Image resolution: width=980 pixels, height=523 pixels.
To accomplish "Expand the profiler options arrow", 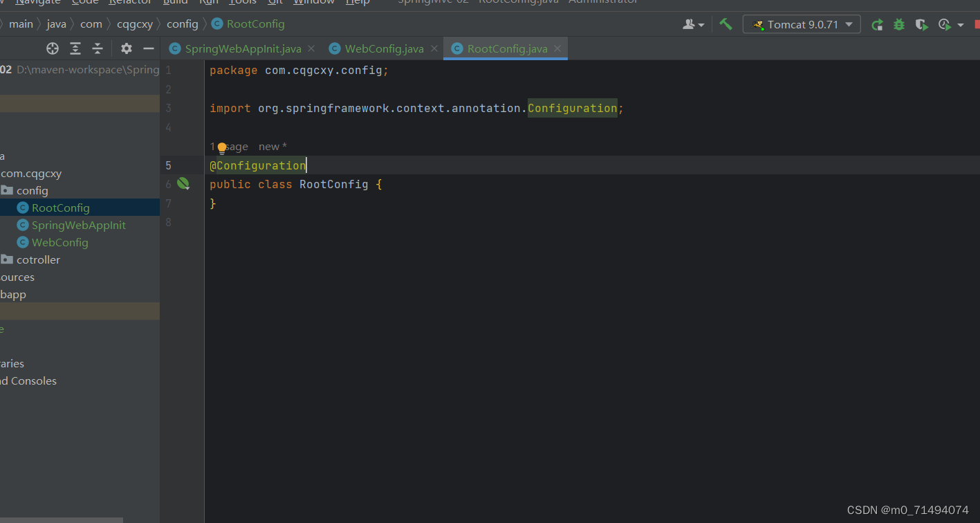I will (x=961, y=26).
